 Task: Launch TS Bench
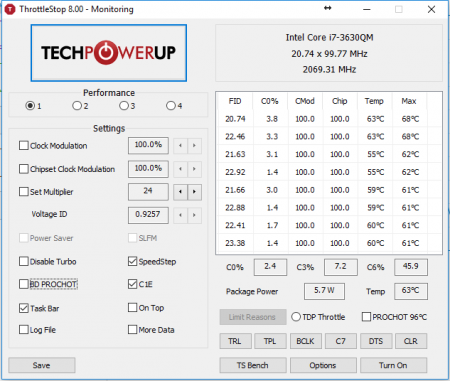[x=253, y=365]
